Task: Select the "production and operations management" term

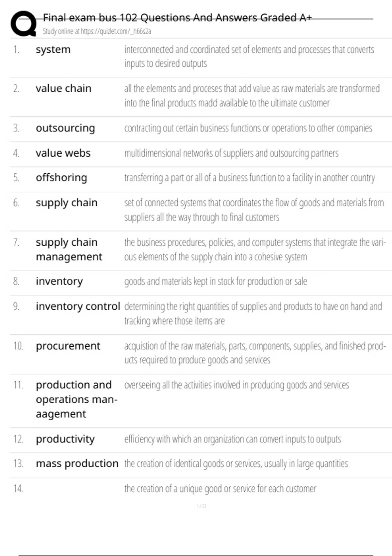Action: 76,399
